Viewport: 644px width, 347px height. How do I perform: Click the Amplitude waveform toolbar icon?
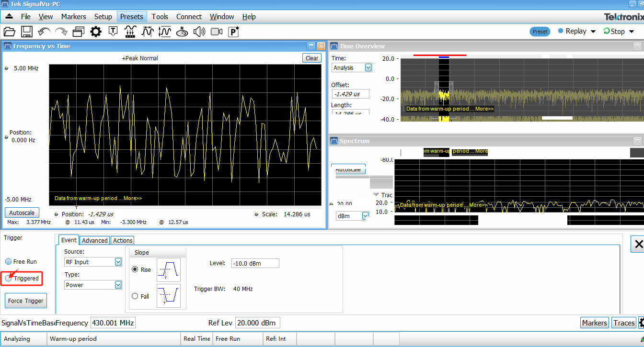(165, 32)
